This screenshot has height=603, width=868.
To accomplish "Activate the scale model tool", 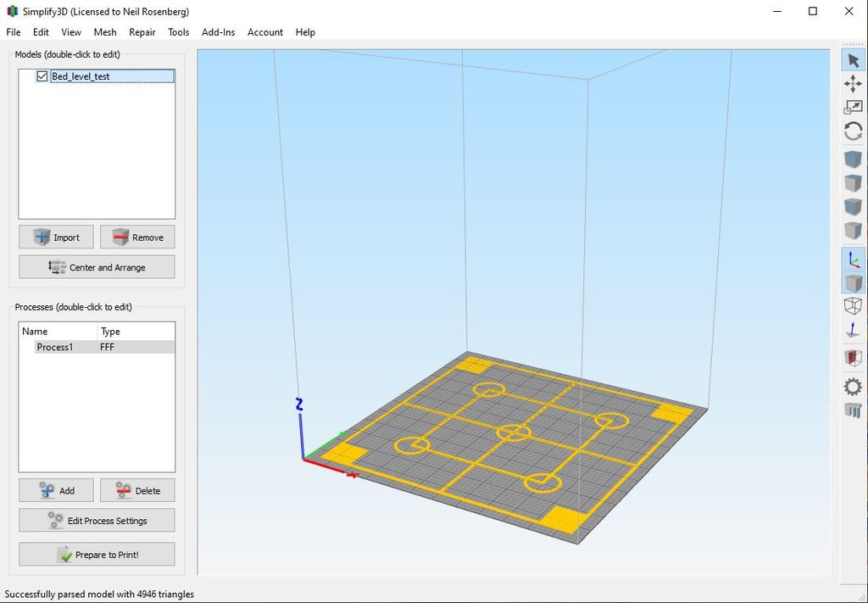I will [x=853, y=107].
